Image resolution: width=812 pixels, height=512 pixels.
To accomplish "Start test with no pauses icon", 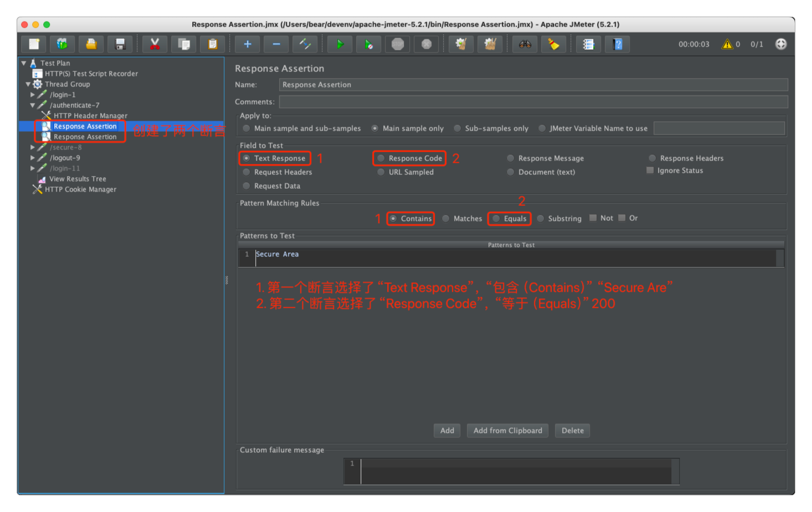I will pos(368,44).
